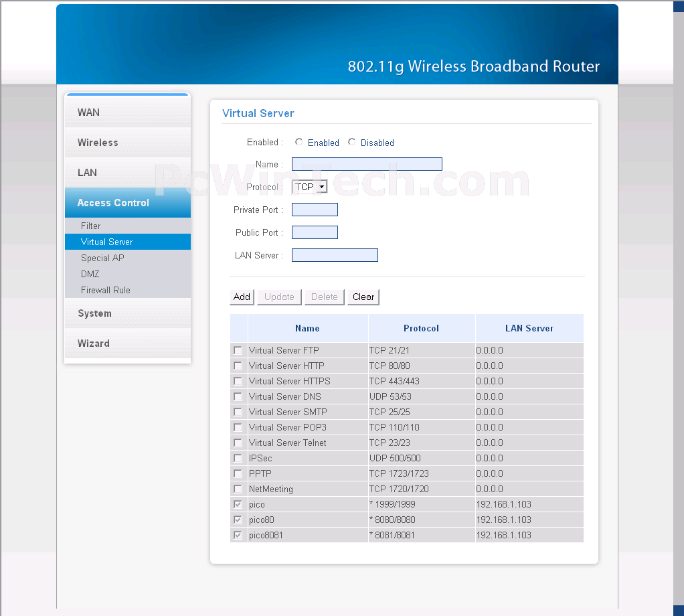This screenshot has width=684, height=616.
Task: Click the 'TCP 443/443' protocol cell
Action: click(x=422, y=381)
